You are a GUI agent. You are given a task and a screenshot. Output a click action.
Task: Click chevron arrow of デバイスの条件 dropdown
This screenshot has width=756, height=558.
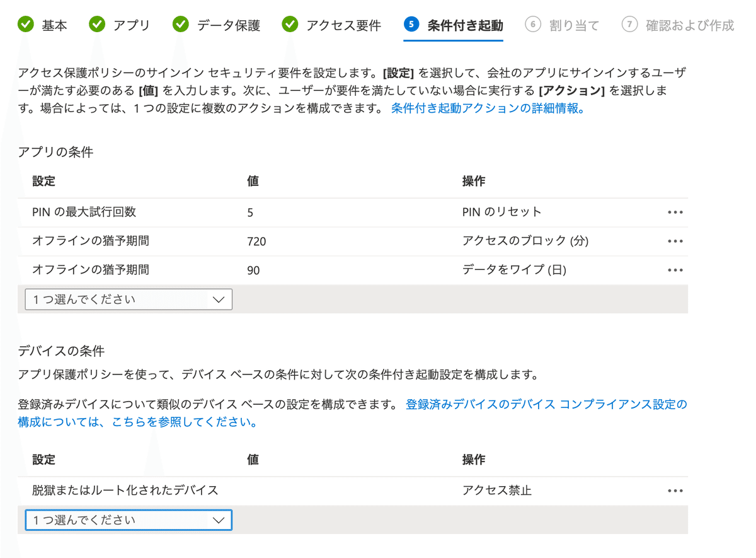tap(219, 520)
